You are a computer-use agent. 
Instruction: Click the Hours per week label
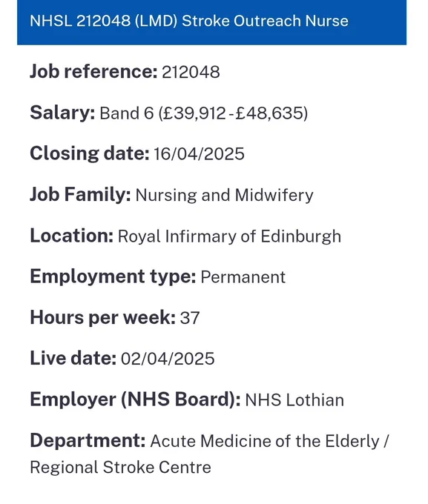(102, 318)
